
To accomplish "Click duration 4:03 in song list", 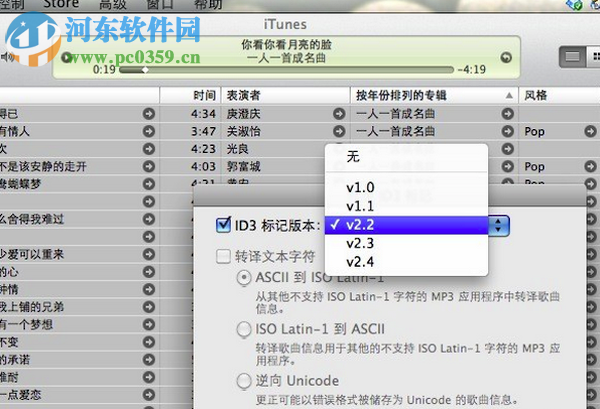I will [x=204, y=166].
